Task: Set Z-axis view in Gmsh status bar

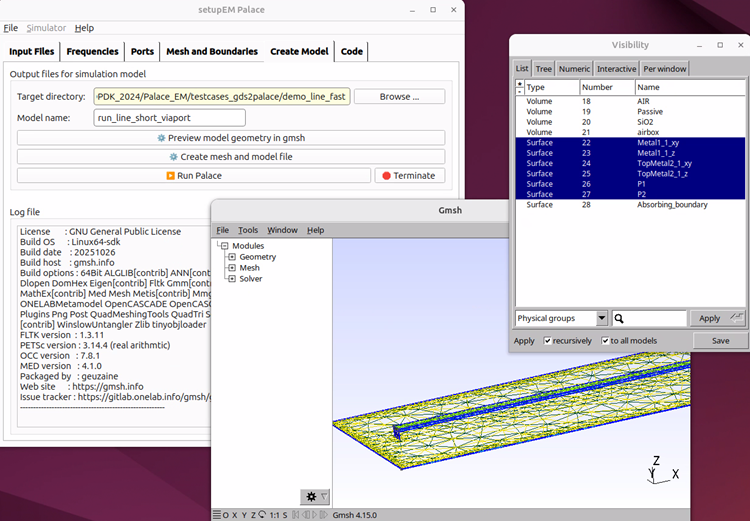Action: [253, 515]
